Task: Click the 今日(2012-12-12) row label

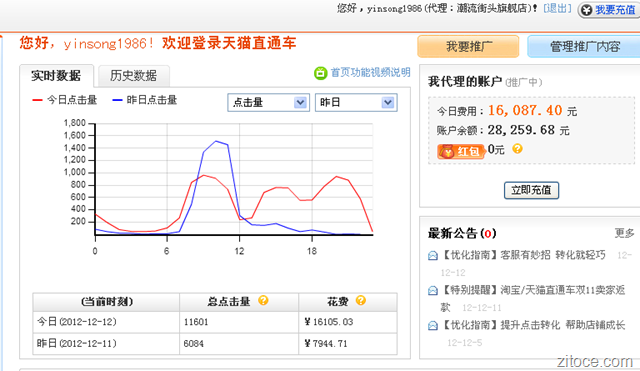Action: [x=77, y=322]
